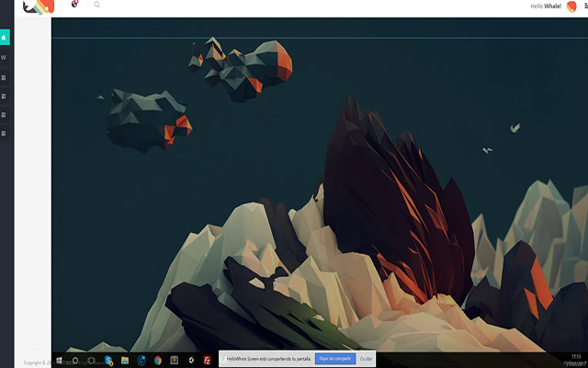
Task: Open the globe notifications icon
Action: [75, 4]
